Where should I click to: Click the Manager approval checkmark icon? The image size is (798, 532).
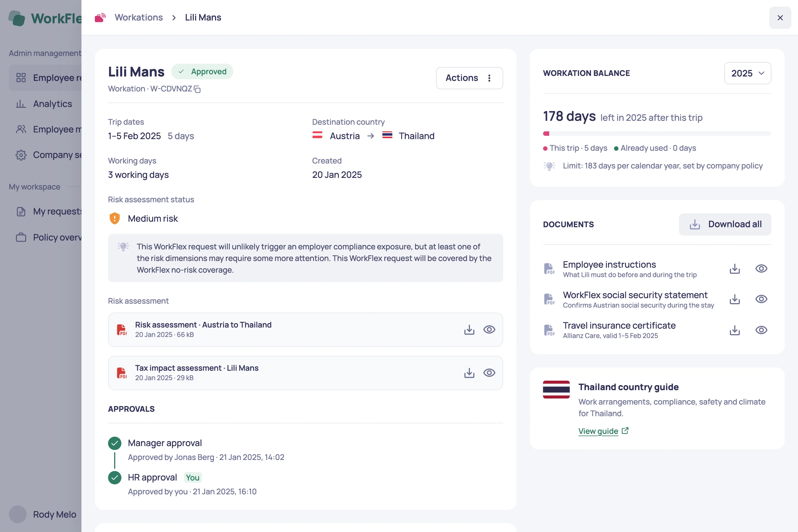point(115,443)
